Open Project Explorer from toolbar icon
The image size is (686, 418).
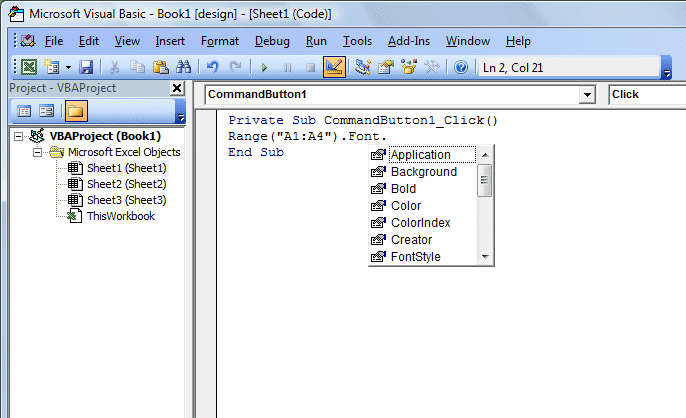(x=363, y=67)
